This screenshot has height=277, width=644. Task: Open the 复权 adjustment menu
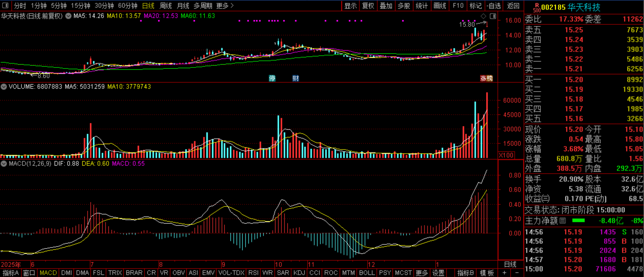pos(368,6)
